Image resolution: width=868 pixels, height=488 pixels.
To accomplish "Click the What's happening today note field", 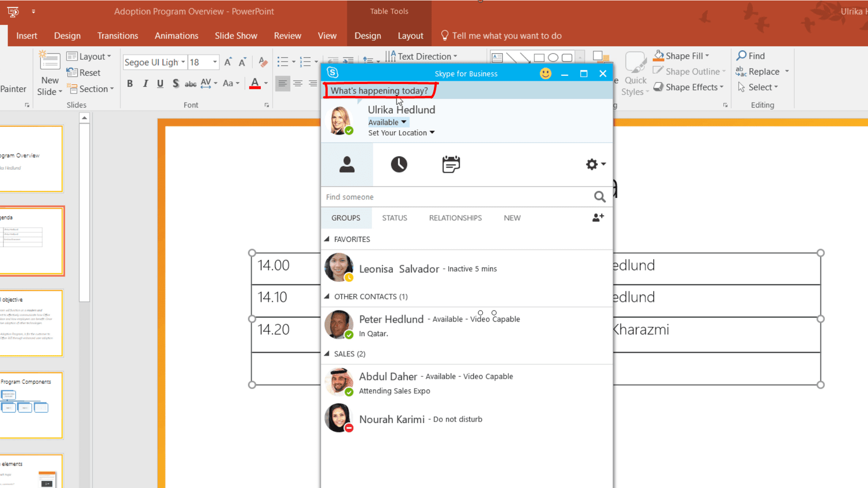I will 379,91.
